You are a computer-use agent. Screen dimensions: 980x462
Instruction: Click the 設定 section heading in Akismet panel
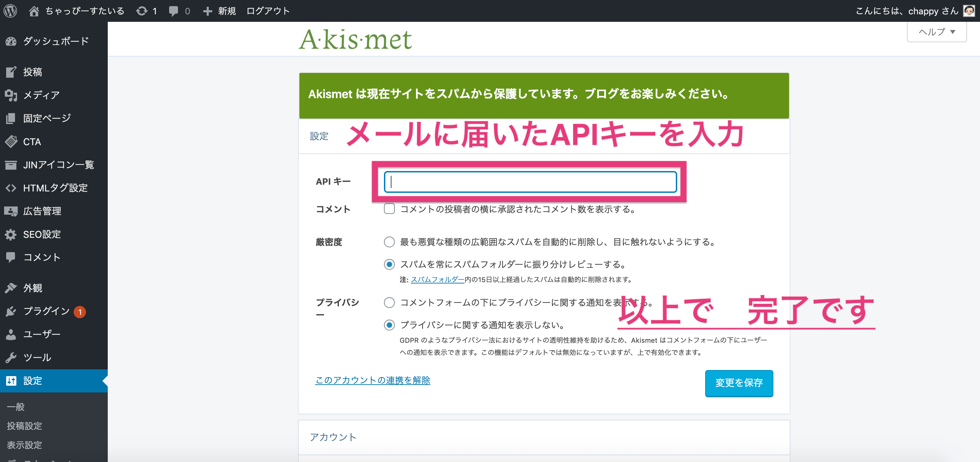319,136
